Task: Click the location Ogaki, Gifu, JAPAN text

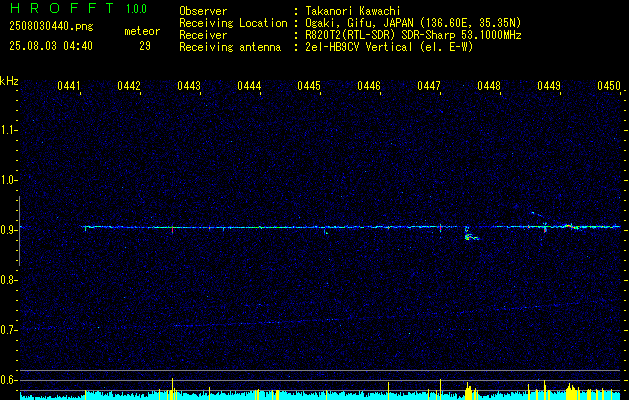Action: point(414,23)
